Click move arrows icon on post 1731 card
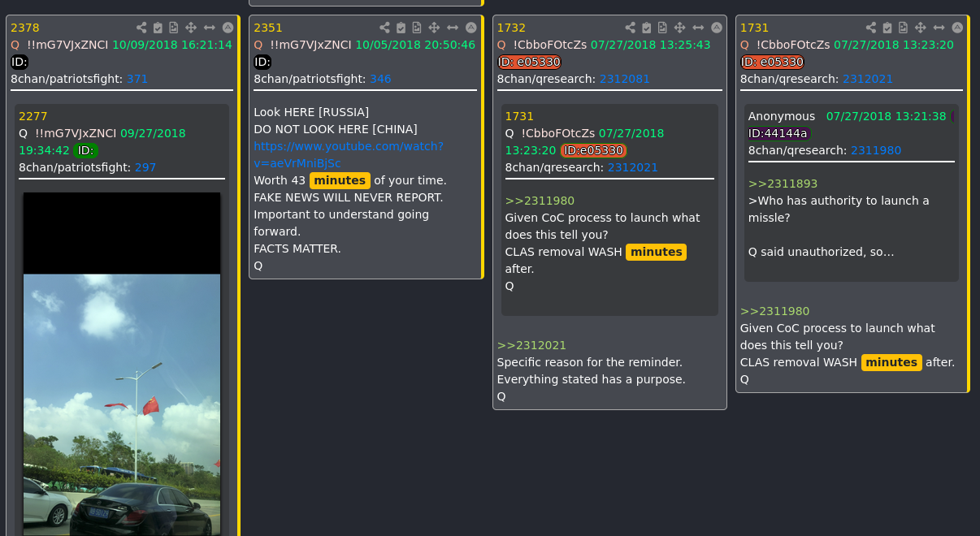 [921, 28]
